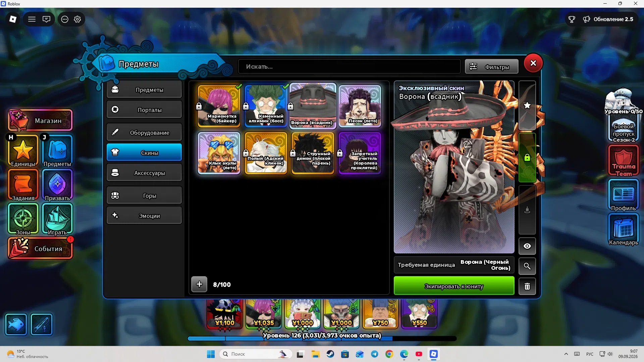Open the Единицы star icon
Image resolution: width=644 pixels, height=362 pixels.
[23, 151]
